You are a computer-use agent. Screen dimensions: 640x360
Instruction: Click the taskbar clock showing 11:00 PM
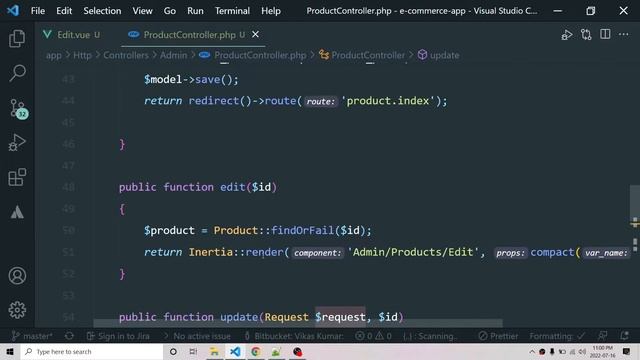pyautogui.click(x=602, y=351)
